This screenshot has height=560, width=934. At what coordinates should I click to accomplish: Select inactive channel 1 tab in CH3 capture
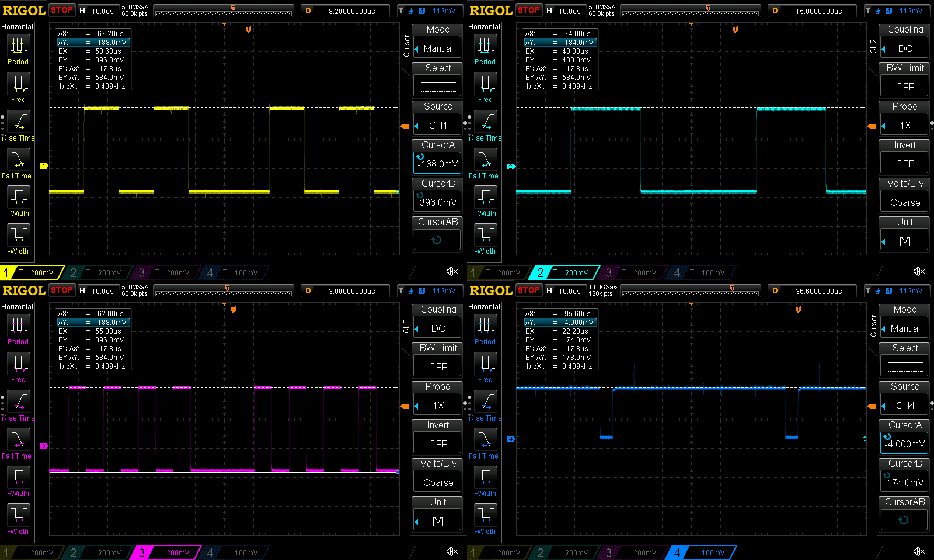[x=31, y=552]
